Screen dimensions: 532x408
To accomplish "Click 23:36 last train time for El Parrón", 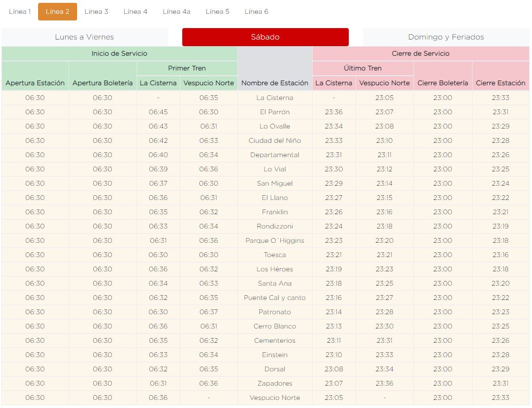I will [x=334, y=112].
